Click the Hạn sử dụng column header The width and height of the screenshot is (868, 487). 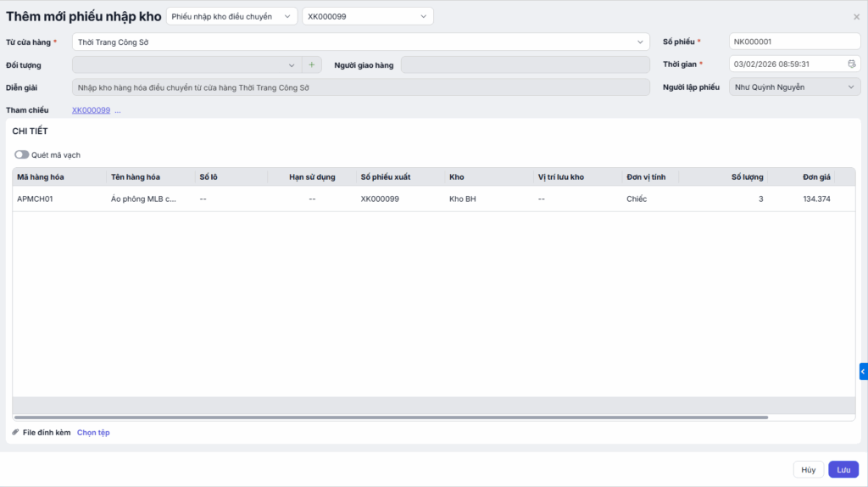click(x=312, y=176)
